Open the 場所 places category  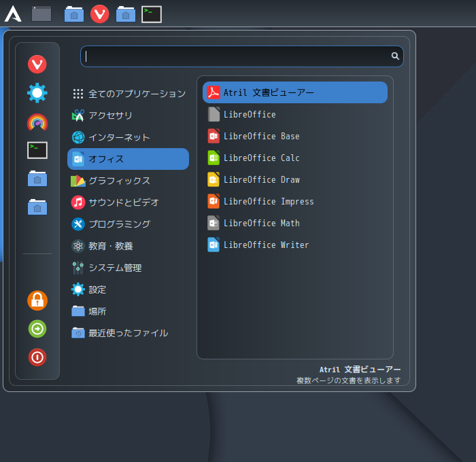tap(128, 312)
